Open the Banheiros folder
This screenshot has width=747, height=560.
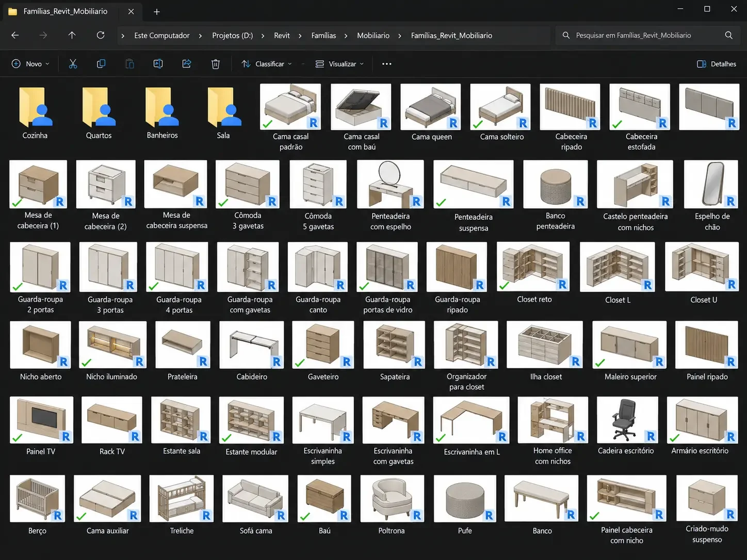[162, 113]
